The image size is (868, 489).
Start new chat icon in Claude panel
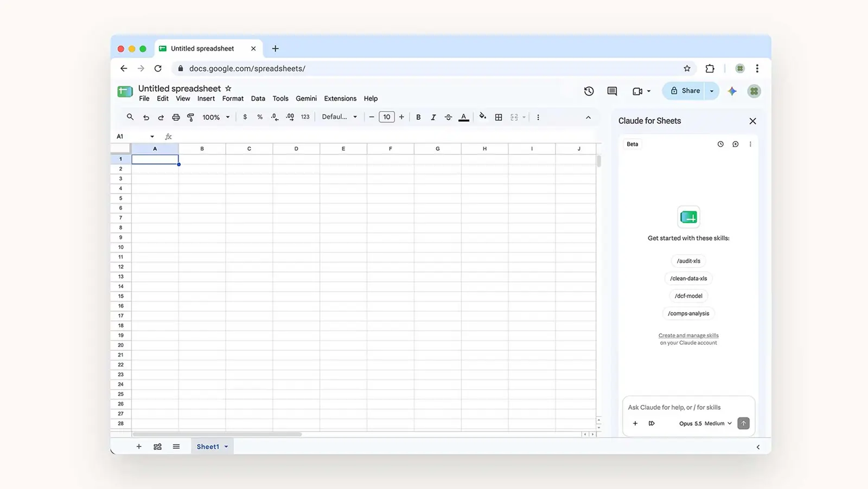tap(736, 144)
